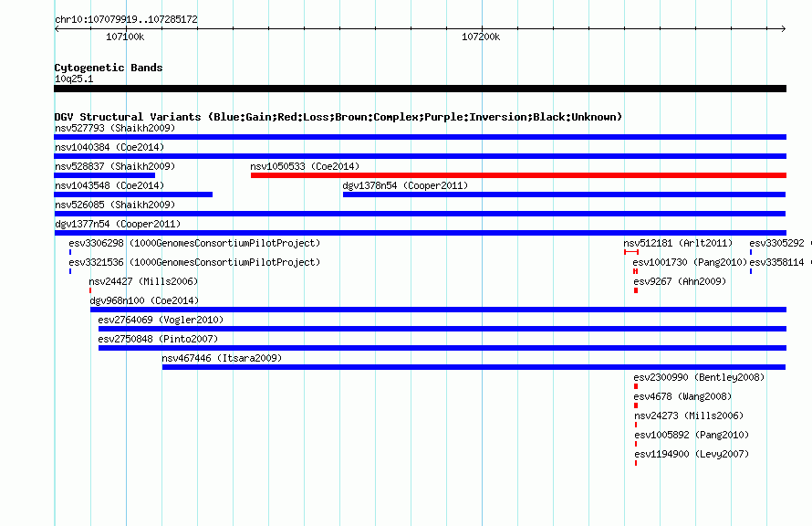Select the red bracket glyph of nsv512181
The height and width of the screenshot is (526, 812).
coord(631,252)
